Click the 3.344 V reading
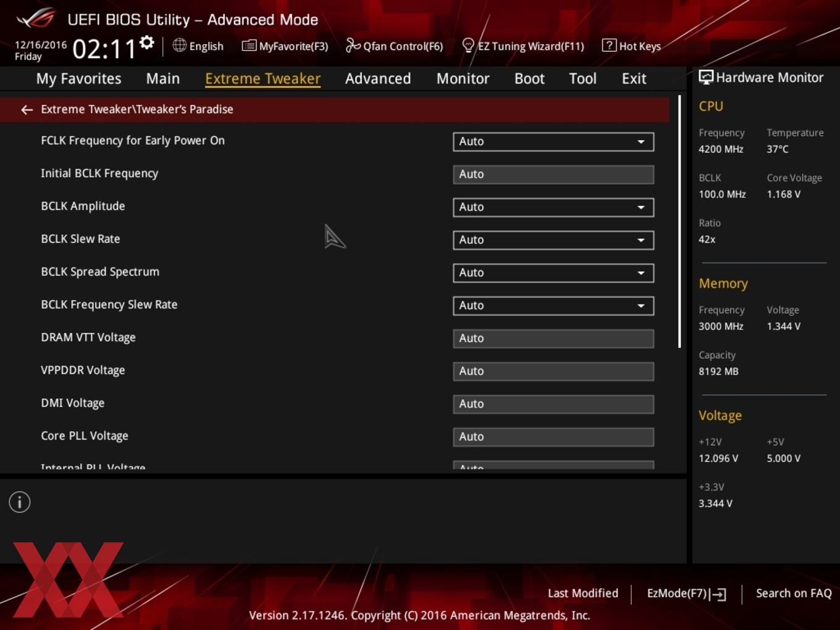840x630 pixels. pos(715,503)
